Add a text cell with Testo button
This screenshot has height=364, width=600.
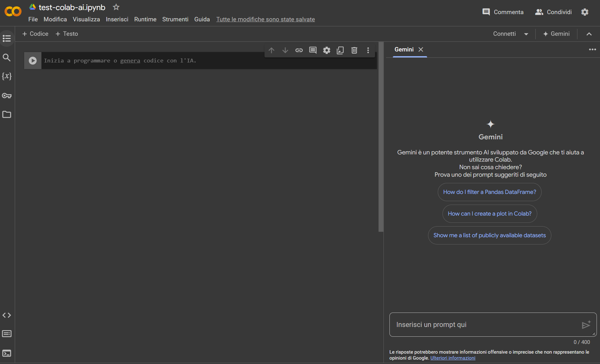(x=67, y=34)
